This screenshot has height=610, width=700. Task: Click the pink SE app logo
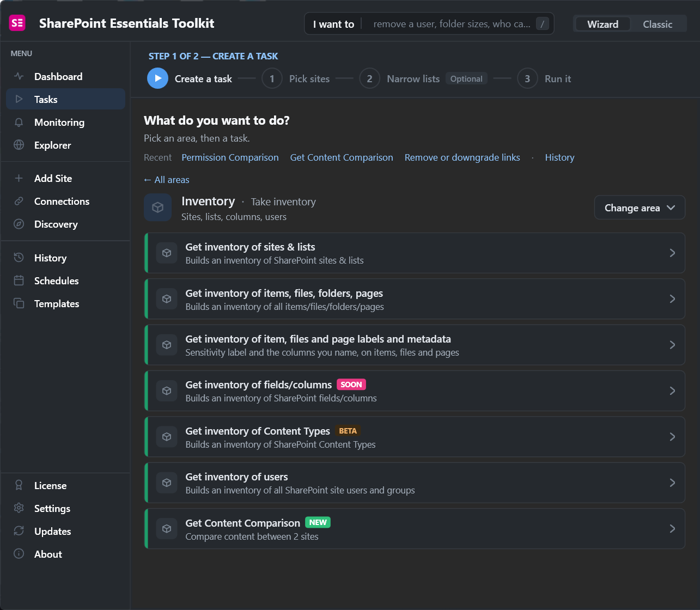(17, 23)
